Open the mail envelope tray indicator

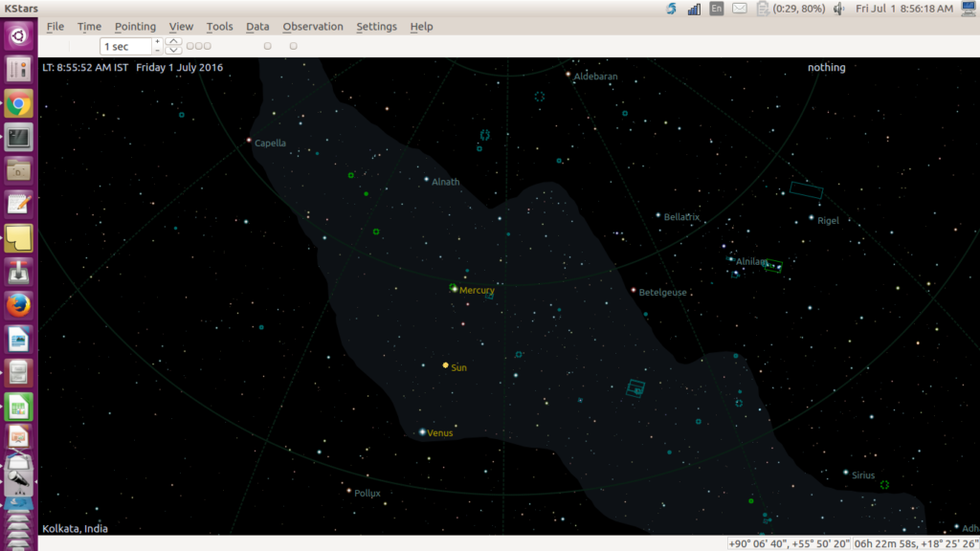coord(740,8)
